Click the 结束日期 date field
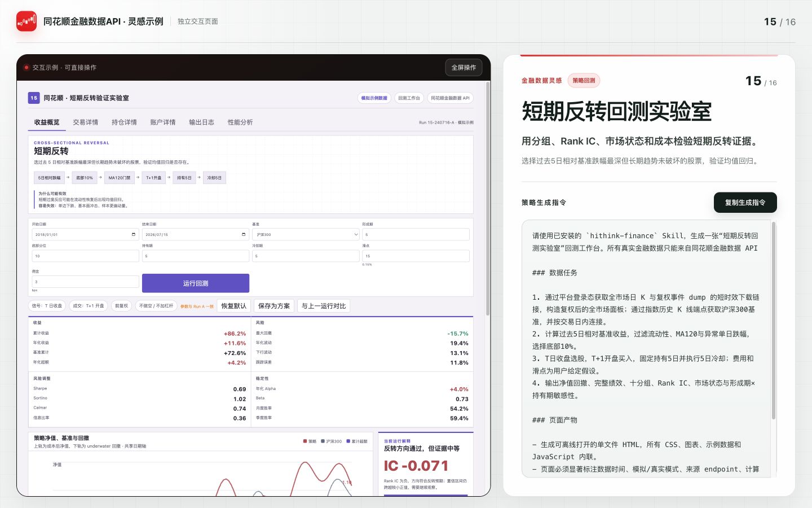Viewport: 812px width, 508px height. coord(196,234)
